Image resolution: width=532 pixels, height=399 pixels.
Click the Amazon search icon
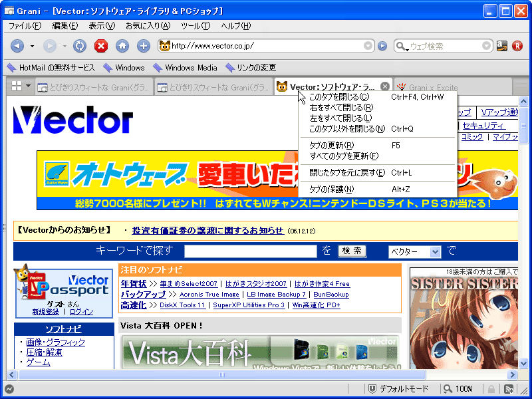coord(502,46)
